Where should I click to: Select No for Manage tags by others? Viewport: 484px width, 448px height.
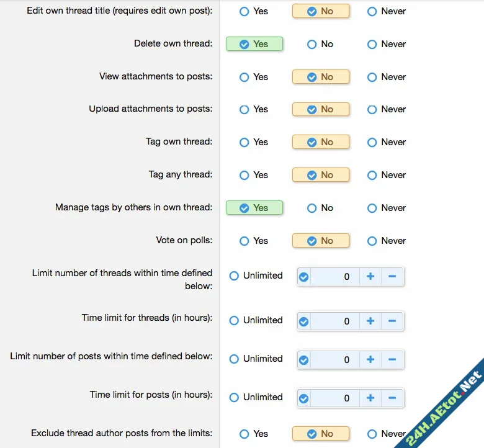312,208
